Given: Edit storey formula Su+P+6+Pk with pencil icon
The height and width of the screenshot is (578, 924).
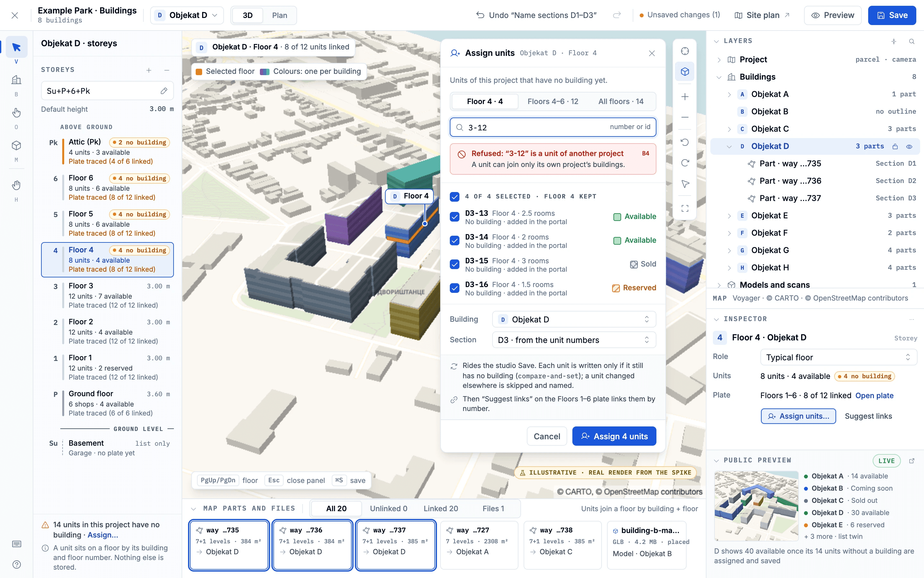Looking at the screenshot, I should (164, 91).
